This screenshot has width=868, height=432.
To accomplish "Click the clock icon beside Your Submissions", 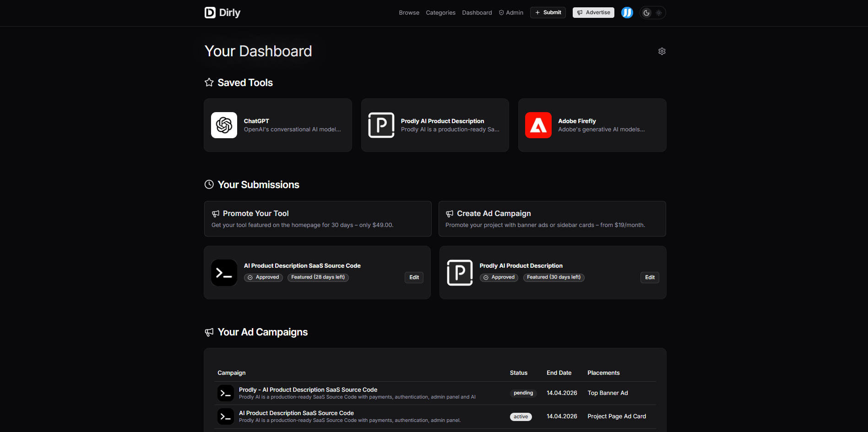I will click(209, 184).
